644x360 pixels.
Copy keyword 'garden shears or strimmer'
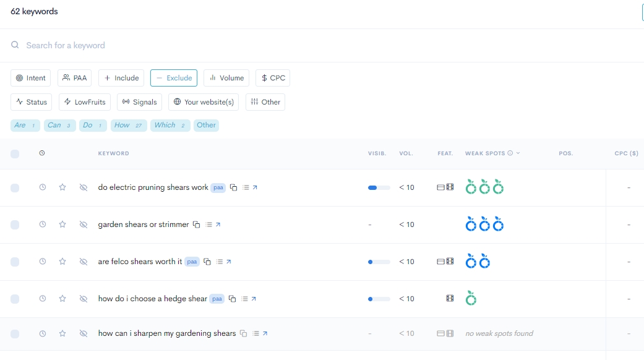click(x=196, y=225)
